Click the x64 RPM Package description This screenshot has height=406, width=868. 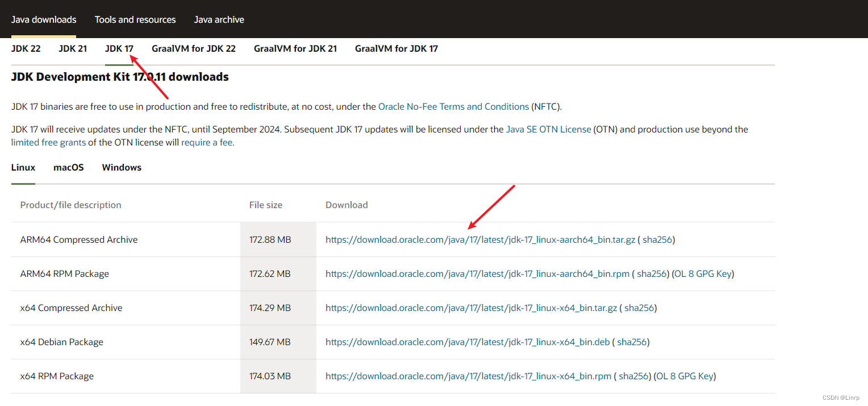57,376
